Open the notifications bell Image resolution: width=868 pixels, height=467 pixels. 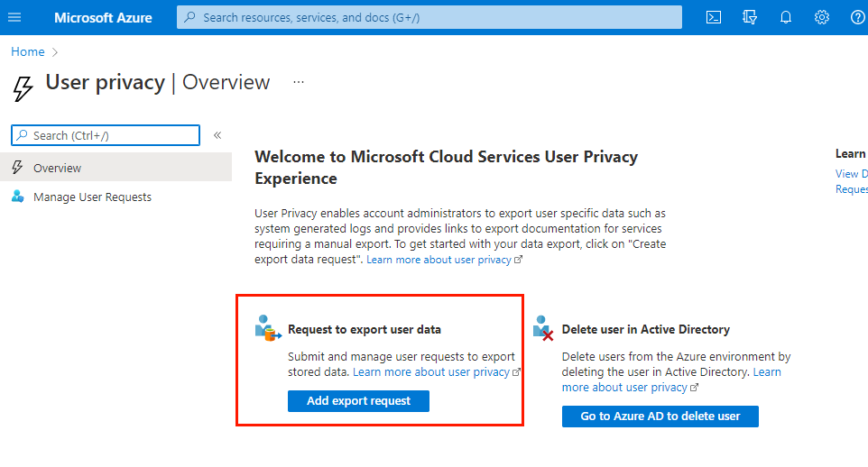point(786,17)
